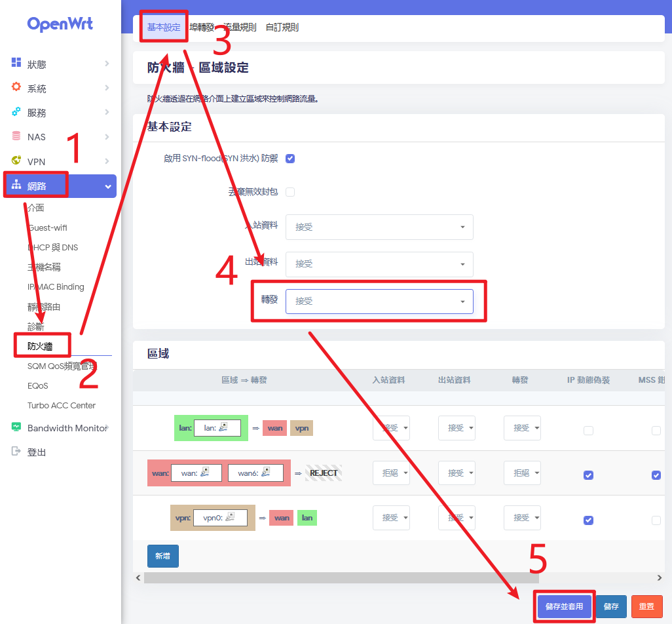The image size is (672, 624).
Task: Click the 網路 network tree icon
Action: [x=16, y=185]
